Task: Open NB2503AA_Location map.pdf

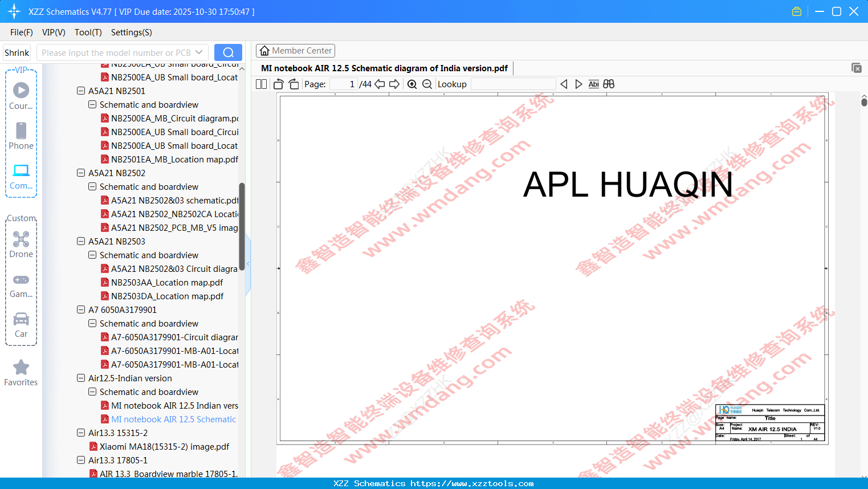Action: coord(162,283)
